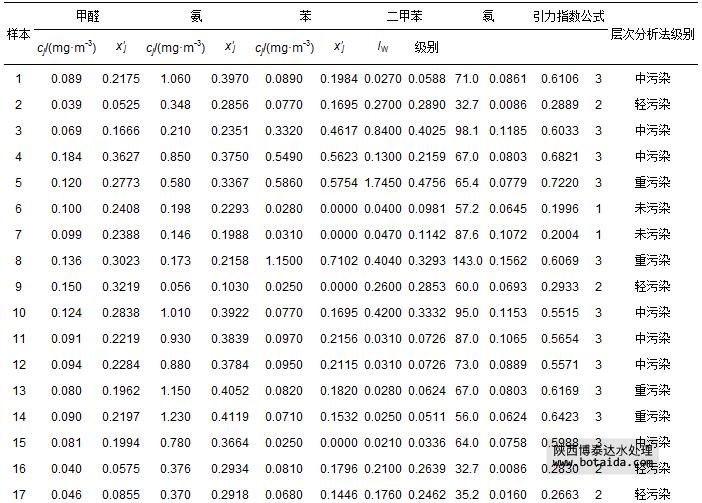Click the 氡 column header
Screen dimensions: 702x503
pyautogui.click(x=487, y=17)
